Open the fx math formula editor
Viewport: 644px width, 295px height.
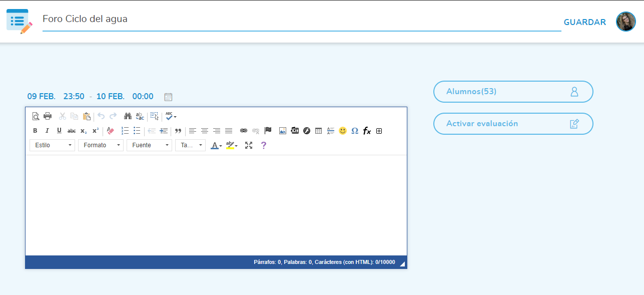click(367, 131)
